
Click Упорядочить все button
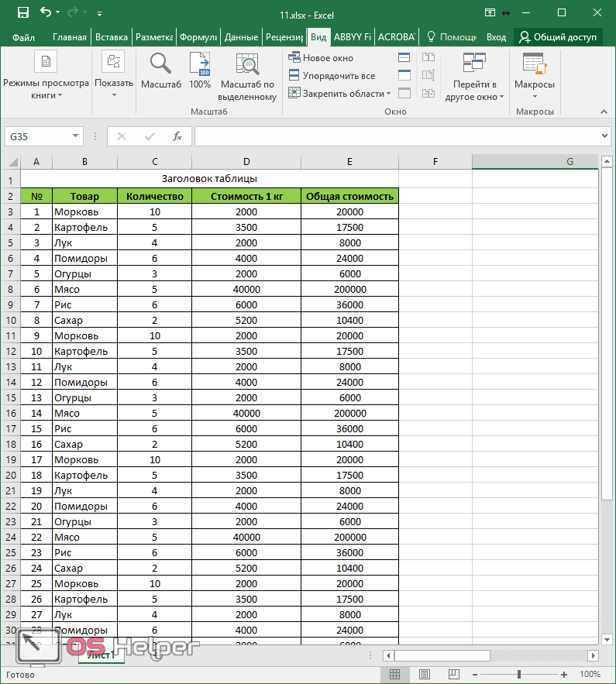click(332, 75)
